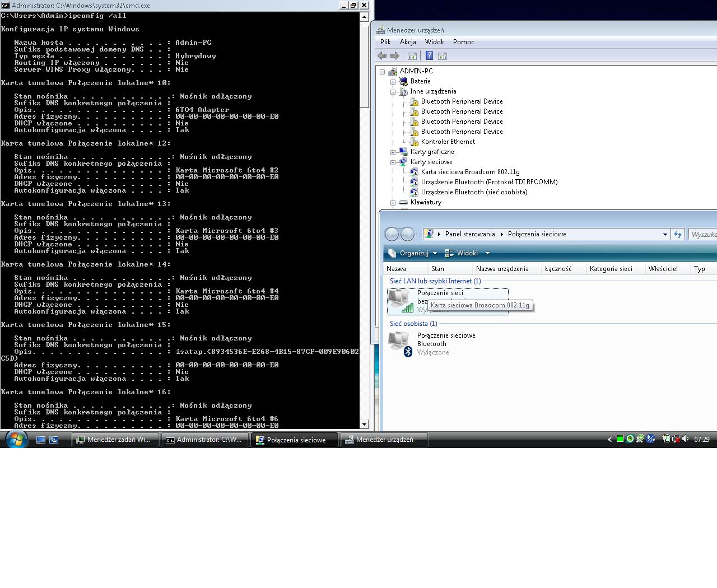The width and height of the screenshot is (717, 588).
Task: Open the Widoki dropdown arrow
Action: (x=487, y=253)
